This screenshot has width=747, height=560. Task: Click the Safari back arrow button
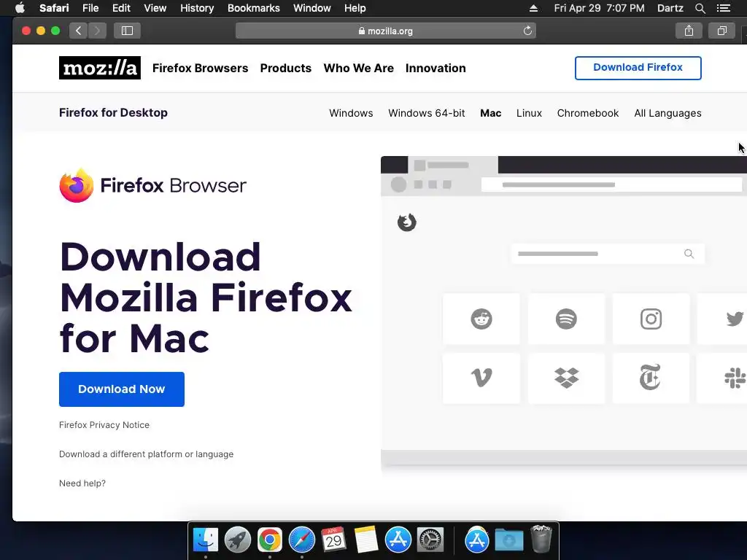tap(79, 31)
